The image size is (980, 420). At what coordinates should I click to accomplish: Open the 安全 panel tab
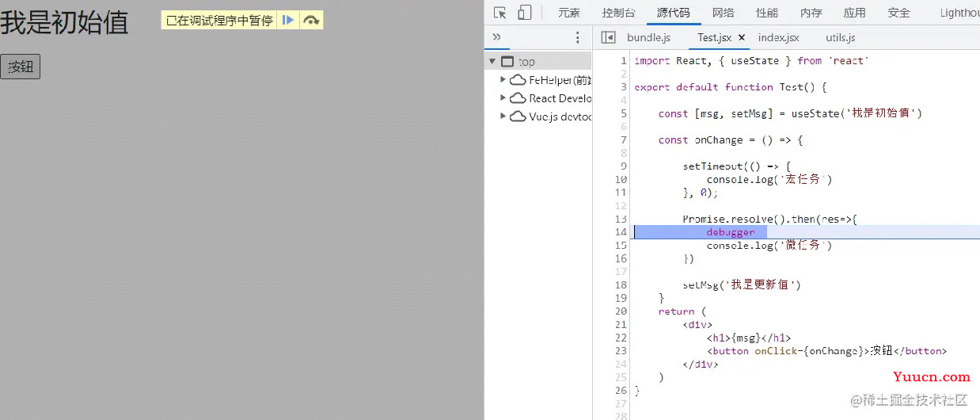898,13
